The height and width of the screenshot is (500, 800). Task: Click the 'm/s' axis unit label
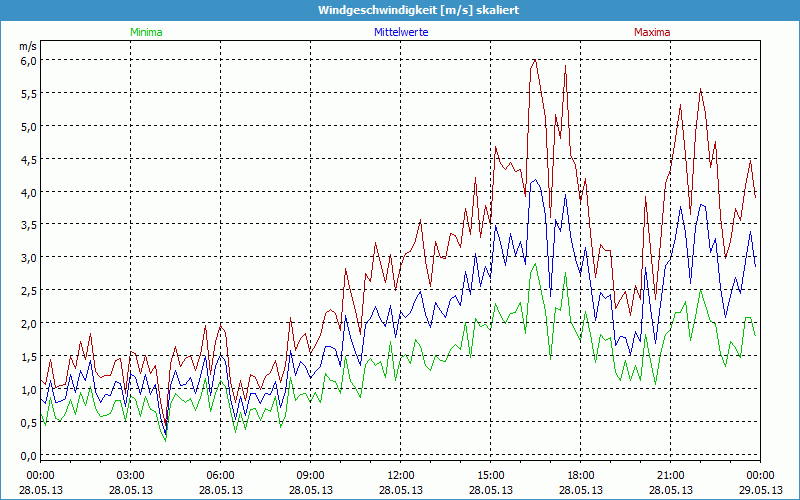28,46
